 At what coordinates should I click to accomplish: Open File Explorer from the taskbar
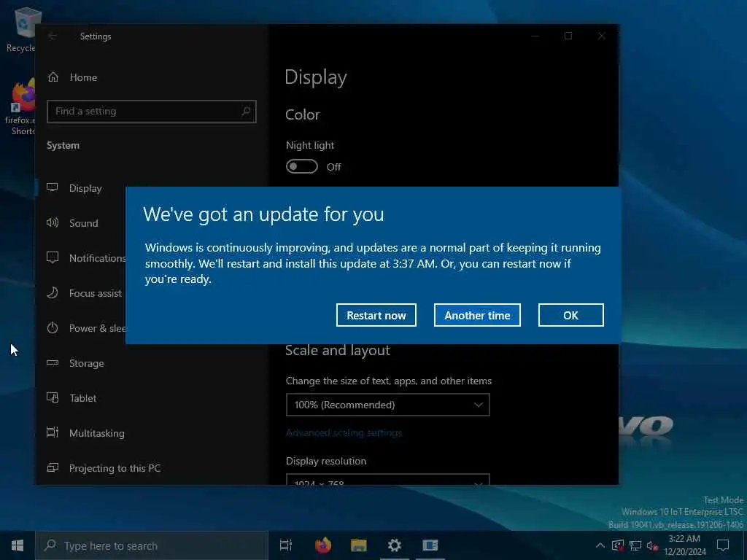click(x=359, y=545)
